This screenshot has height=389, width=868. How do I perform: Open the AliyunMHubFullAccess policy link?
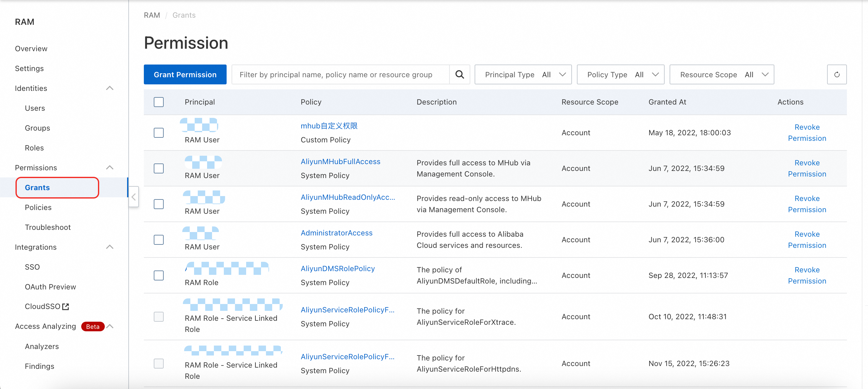pyautogui.click(x=340, y=162)
